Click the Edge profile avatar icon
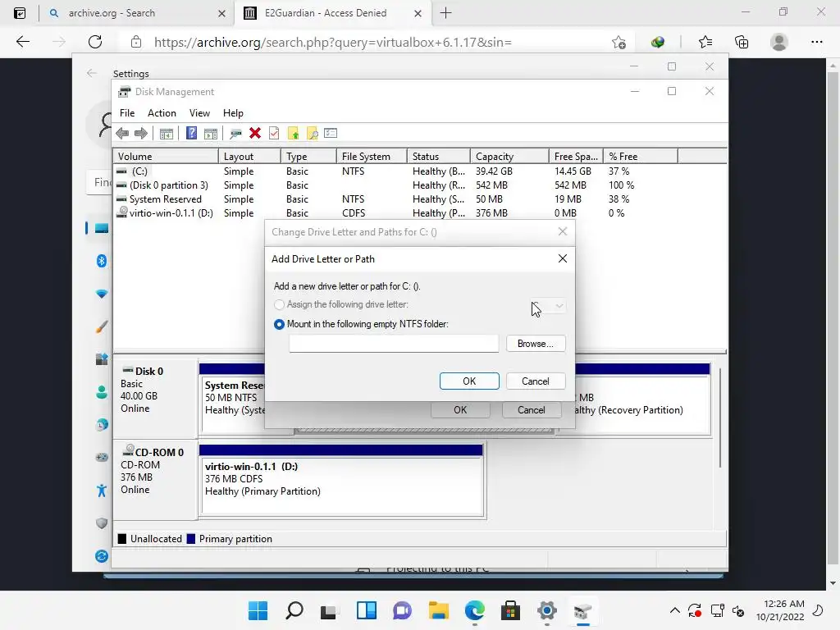840x630 pixels. pyautogui.click(x=779, y=42)
